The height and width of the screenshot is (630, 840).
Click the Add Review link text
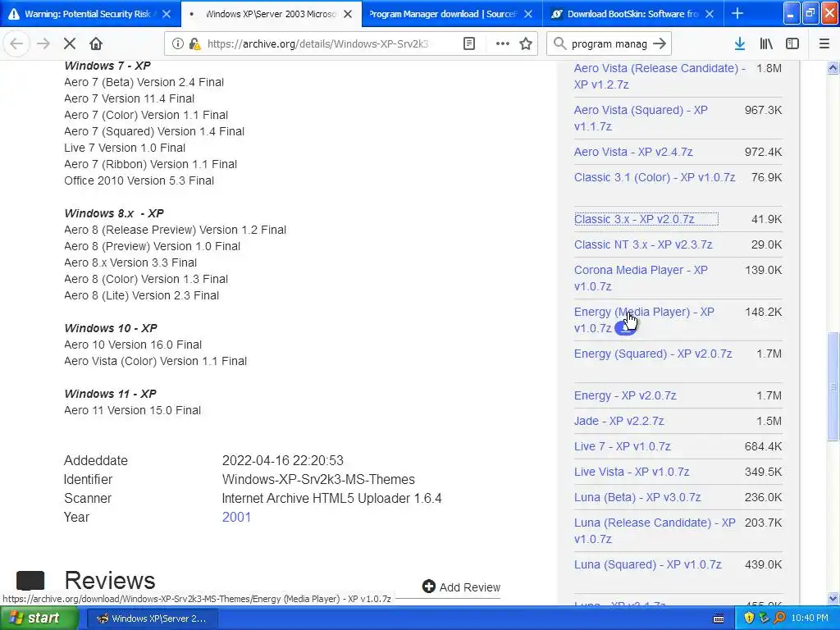(470, 587)
